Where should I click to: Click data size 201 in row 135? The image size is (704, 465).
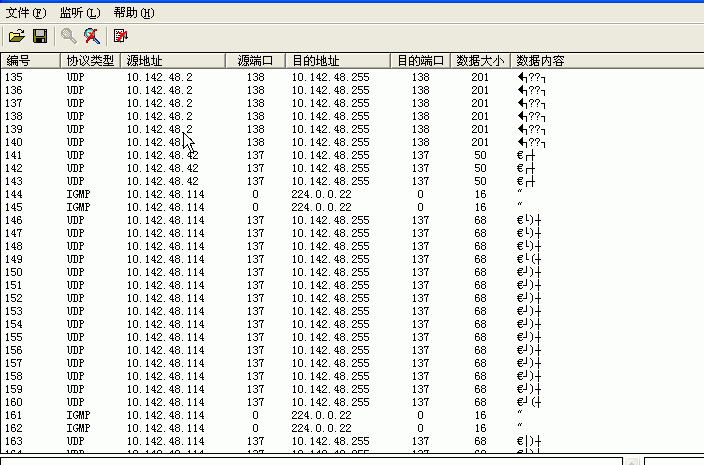(480, 77)
